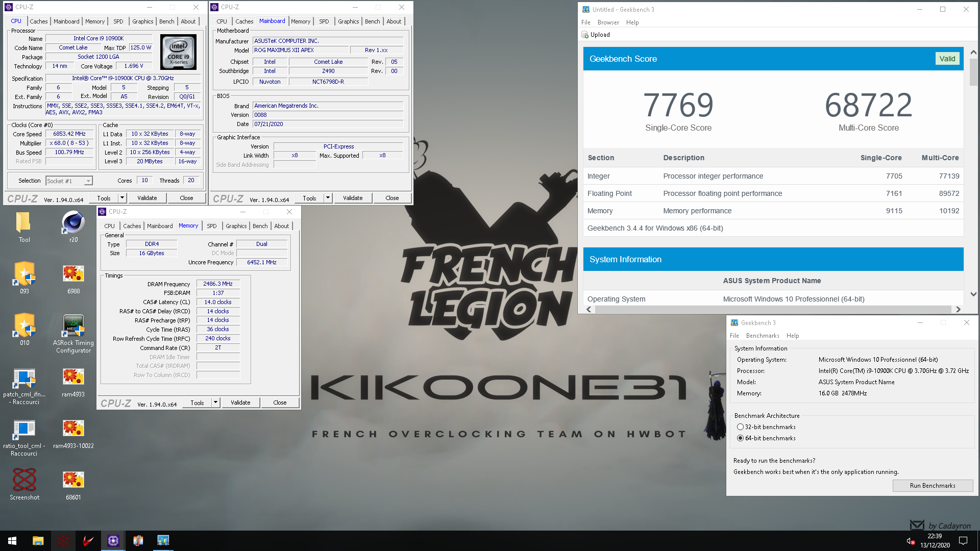Click Validate in the CPU tab window

[147, 198]
